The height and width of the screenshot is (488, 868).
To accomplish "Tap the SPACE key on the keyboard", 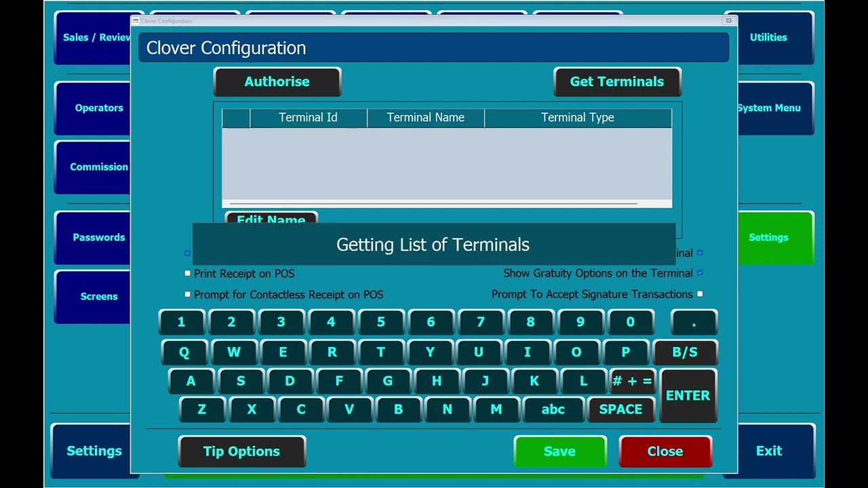I will tap(620, 410).
